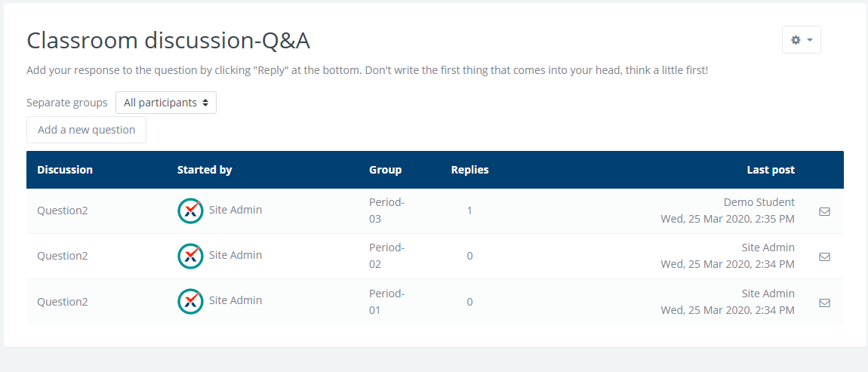
Task: Click Site Admin avatar in Period-02 row
Action: [x=190, y=256]
